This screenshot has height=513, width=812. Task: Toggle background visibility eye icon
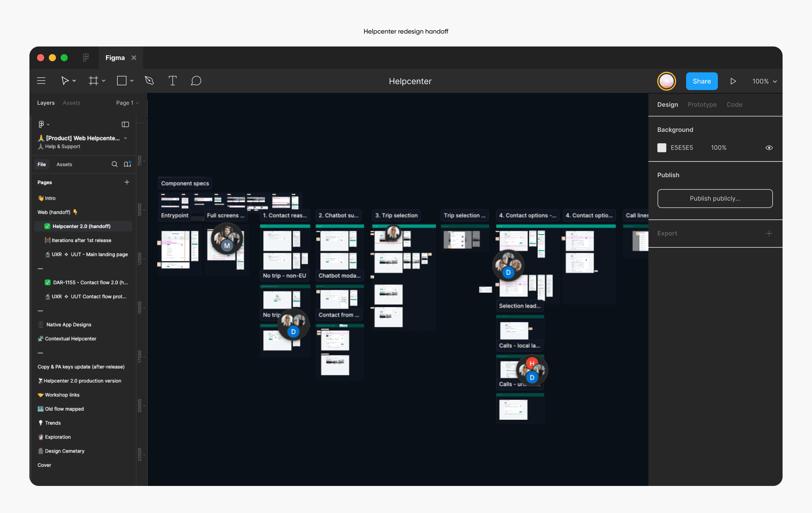point(769,148)
